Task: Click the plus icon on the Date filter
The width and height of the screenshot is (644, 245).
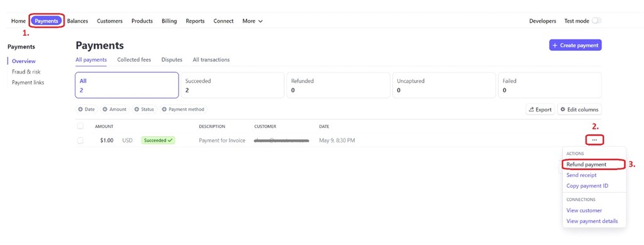Action: [80, 110]
